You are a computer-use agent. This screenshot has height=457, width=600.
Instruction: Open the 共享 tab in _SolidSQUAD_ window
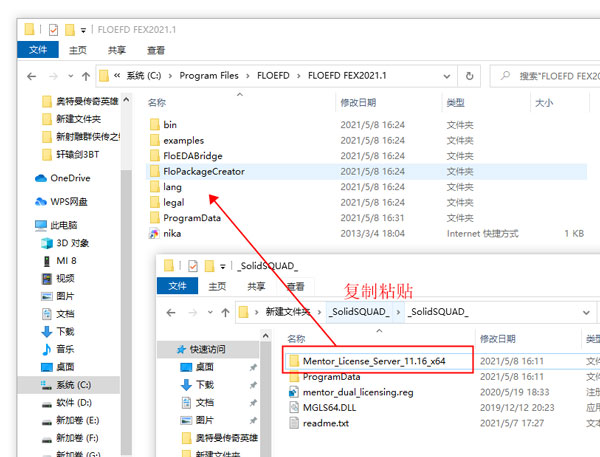click(256, 286)
